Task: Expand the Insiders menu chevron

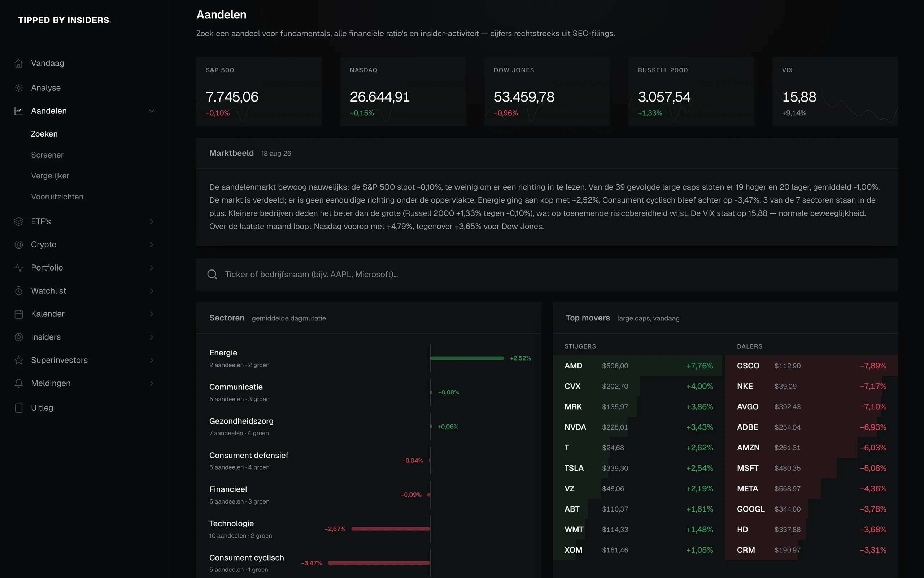Action: pos(152,337)
